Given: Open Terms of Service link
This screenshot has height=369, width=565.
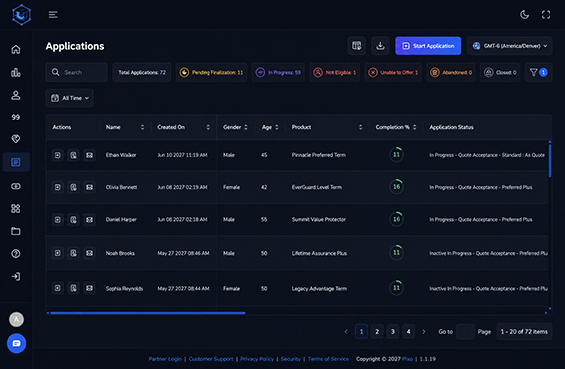Looking at the screenshot, I should coord(328,359).
